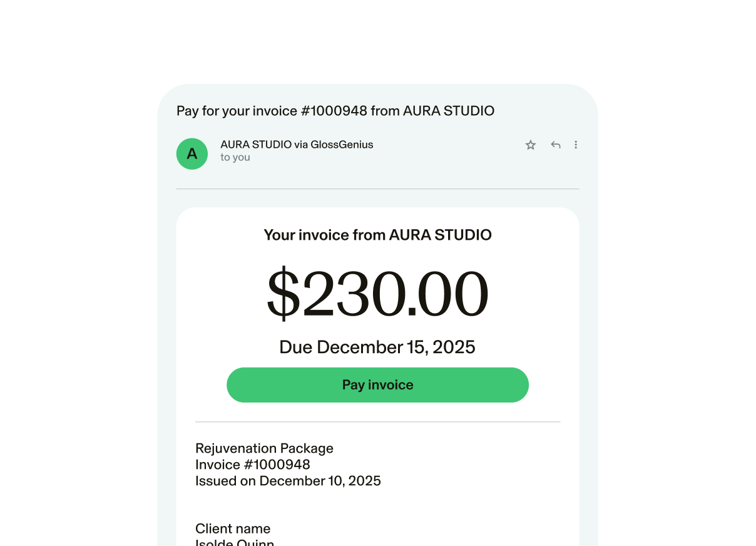Select the email subject line heading
Viewport: 756px width, 546px height.
coord(335,111)
